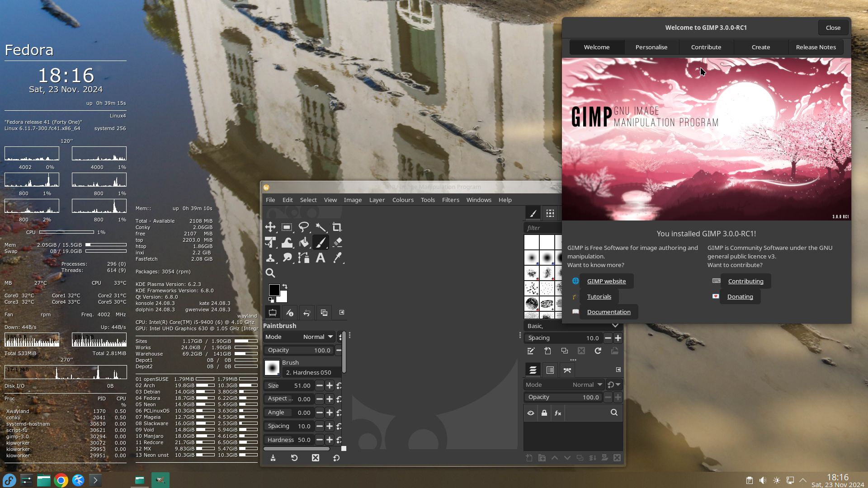Click delete tool preset icon

(x=316, y=458)
